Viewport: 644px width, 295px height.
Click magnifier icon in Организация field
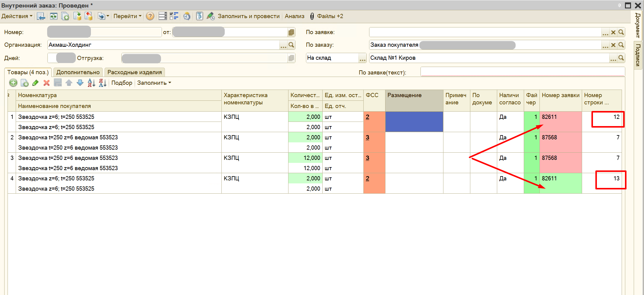(291, 45)
